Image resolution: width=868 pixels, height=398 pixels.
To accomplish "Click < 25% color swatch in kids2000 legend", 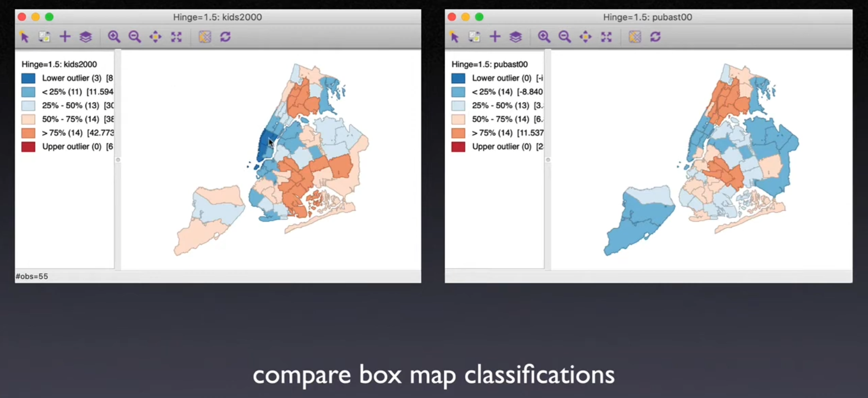I will click(x=29, y=92).
